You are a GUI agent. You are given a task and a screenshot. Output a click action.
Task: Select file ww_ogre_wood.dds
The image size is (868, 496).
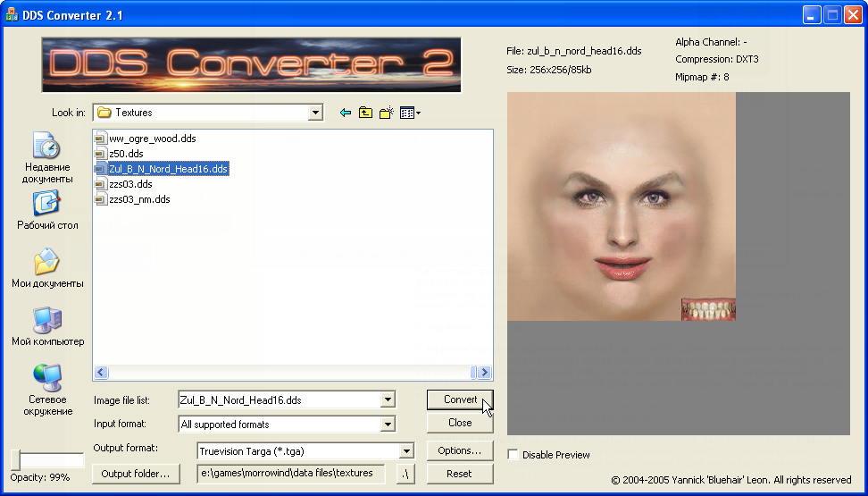click(x=152, y=139)
